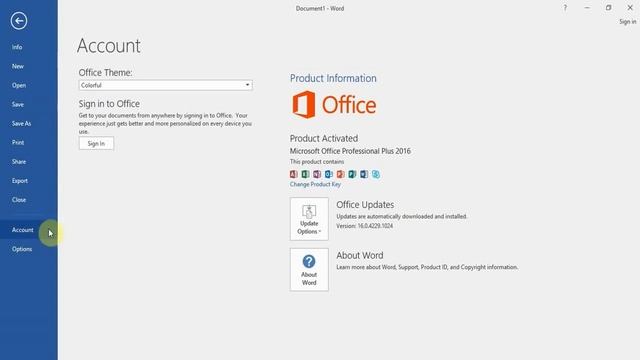
Task: Click the Publisher app icon
Action: (352, 174)
